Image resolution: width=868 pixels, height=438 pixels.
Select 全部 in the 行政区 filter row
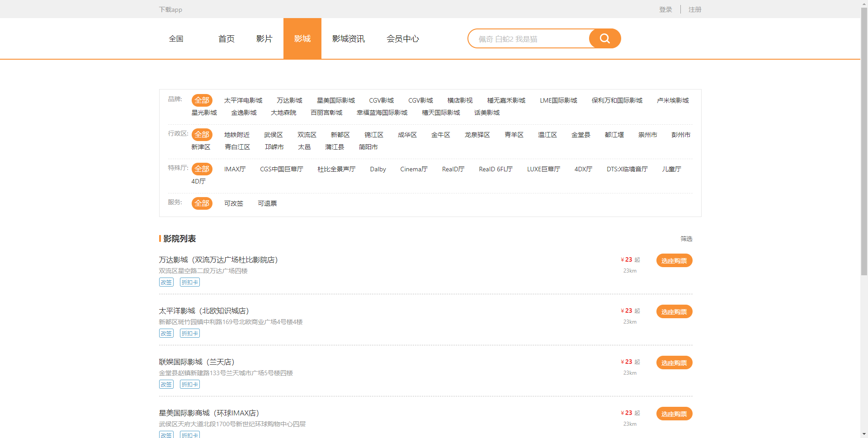(202, 135)
